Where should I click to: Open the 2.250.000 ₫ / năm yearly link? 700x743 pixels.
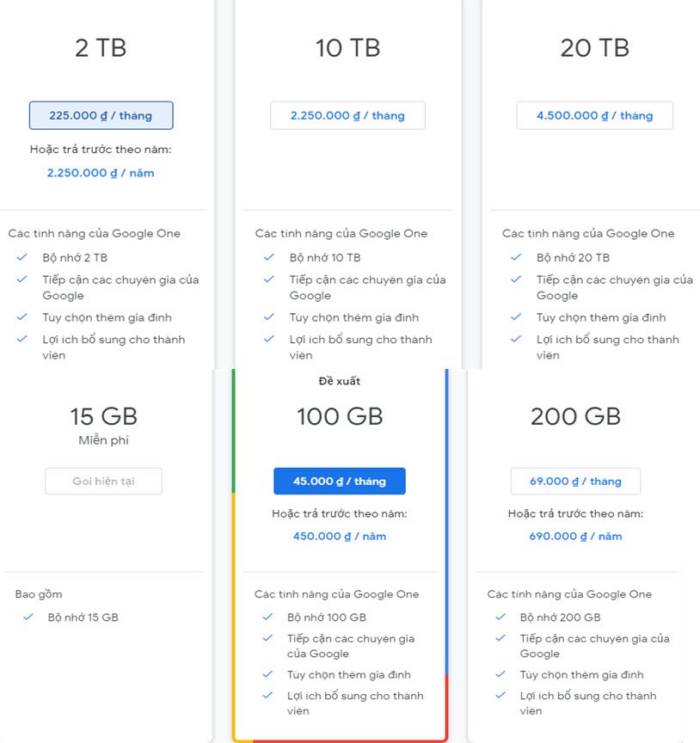click(x=101, y=173)
